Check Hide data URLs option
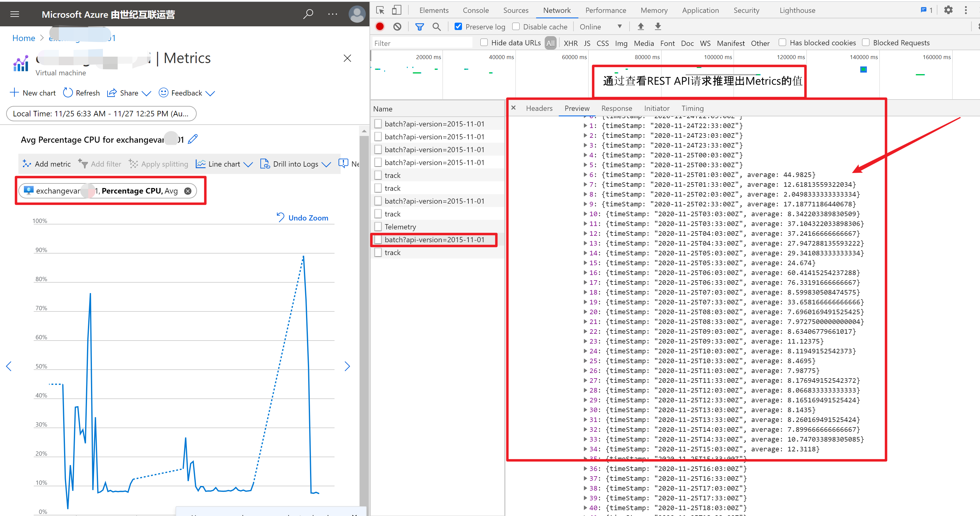 click(x=484, y=43)
